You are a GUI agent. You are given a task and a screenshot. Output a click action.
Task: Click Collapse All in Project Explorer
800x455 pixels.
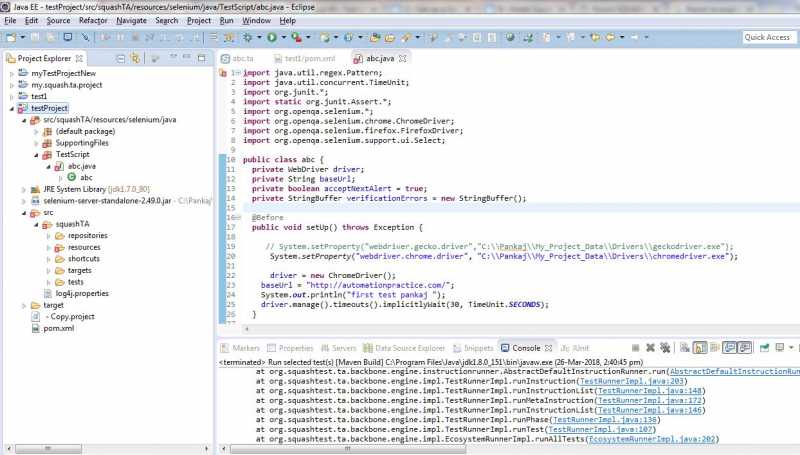point(120,58)
